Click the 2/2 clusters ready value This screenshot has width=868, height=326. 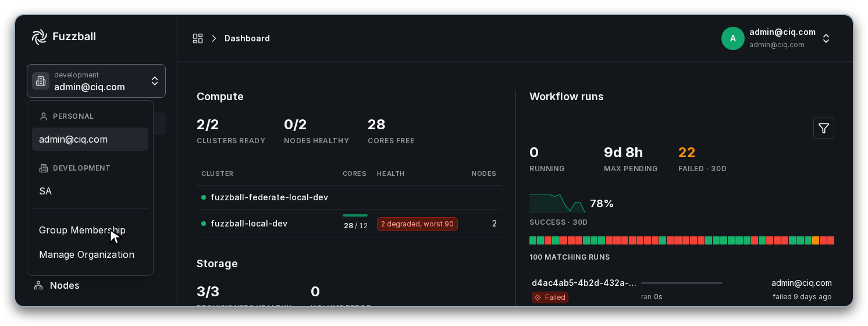pos(208,125)
